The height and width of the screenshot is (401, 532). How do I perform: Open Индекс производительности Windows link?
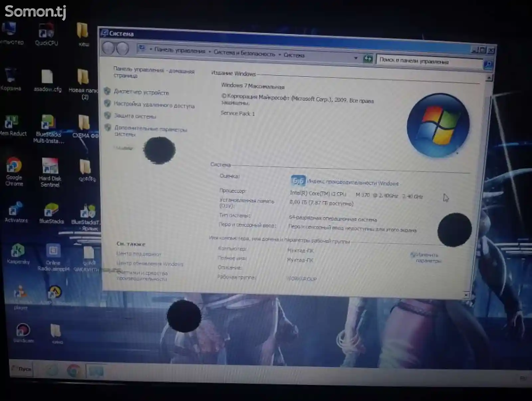352,182
